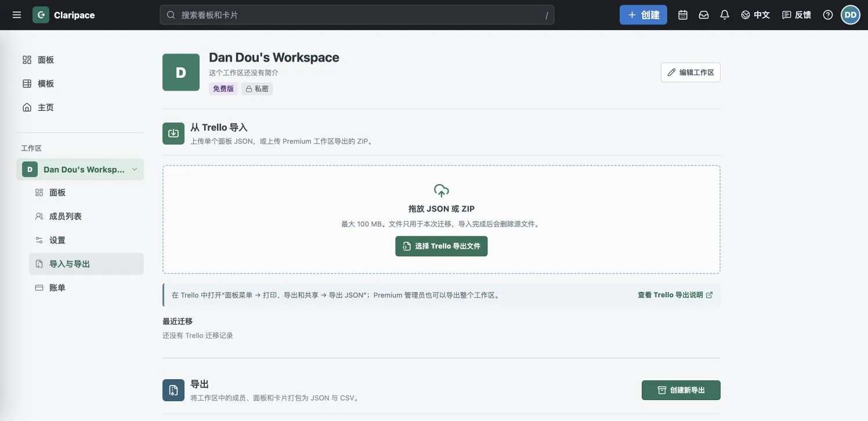Click the 免费版 plan badge
This screenshot has width=868, height=421.
coord(223,89)
